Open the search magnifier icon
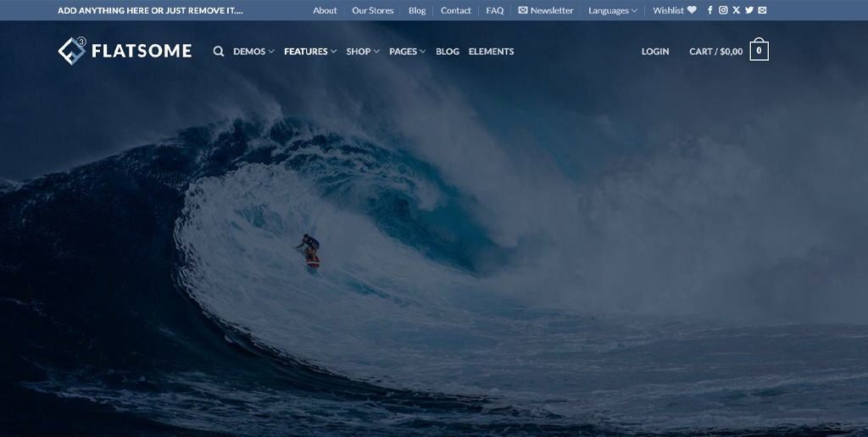This screenshot has height=437, width=868. pos(219,52)
